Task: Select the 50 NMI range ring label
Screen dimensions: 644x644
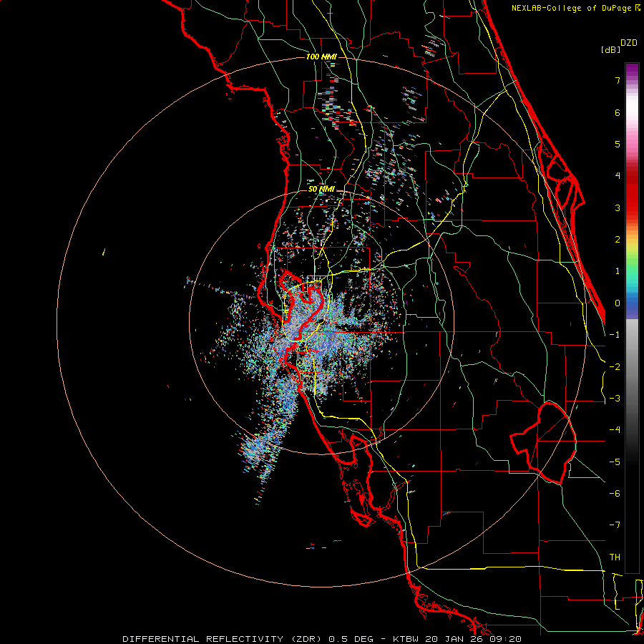Action: (x=321, y=189)
